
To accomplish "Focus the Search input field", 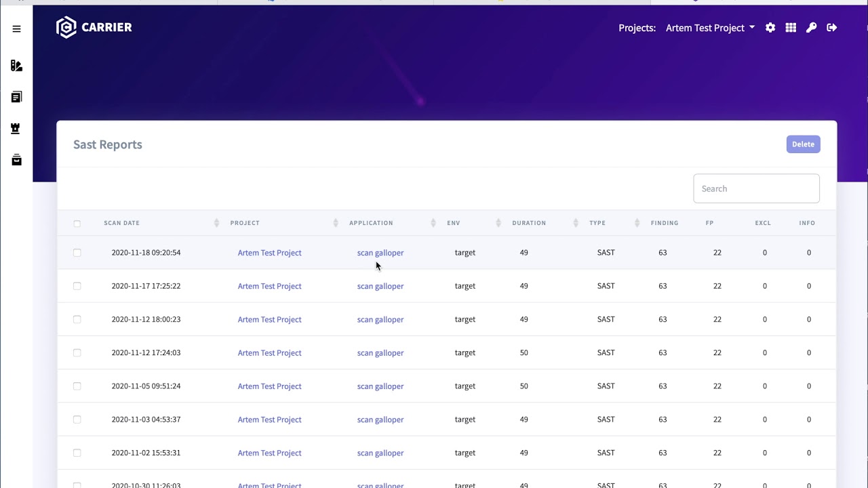I will (x=756, y=188).
